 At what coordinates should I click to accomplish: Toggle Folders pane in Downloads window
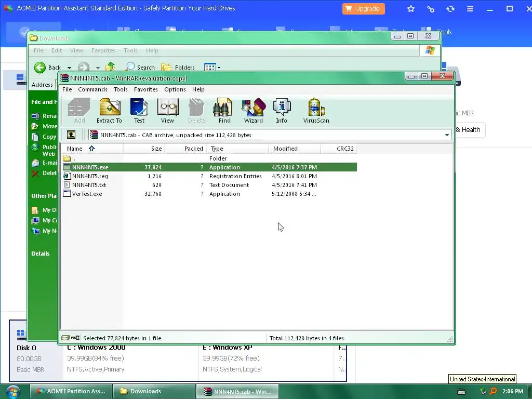(178, 67)
